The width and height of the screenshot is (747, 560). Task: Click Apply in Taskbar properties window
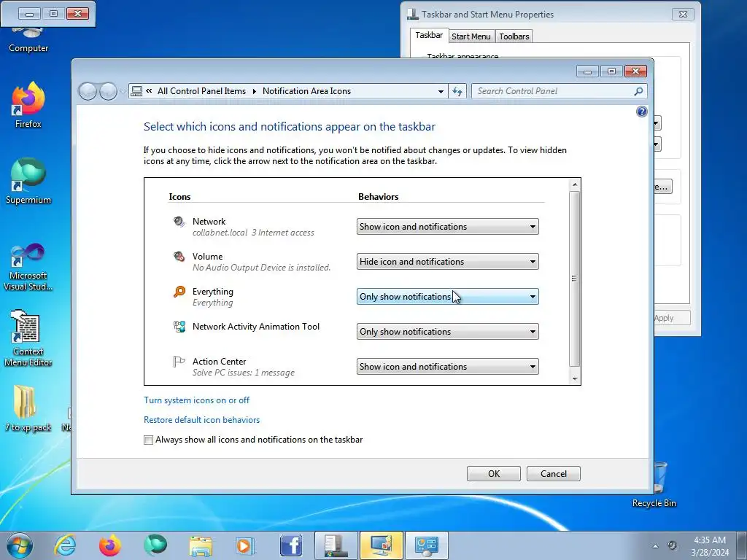point(672,318)
